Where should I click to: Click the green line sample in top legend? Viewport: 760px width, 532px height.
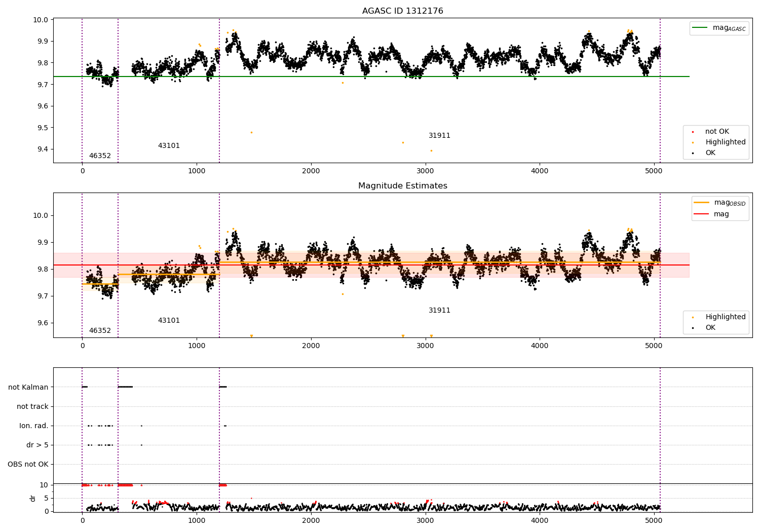[x=700, y=28]
